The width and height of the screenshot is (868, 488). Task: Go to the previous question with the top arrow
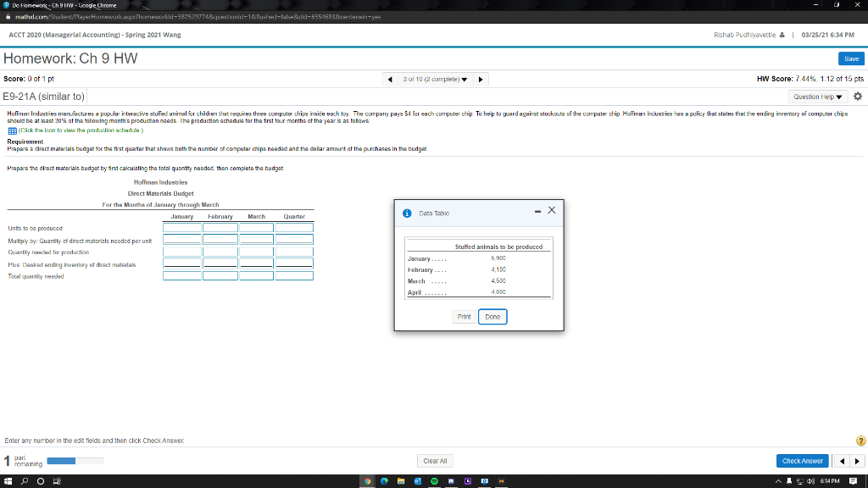click(390, 79)
